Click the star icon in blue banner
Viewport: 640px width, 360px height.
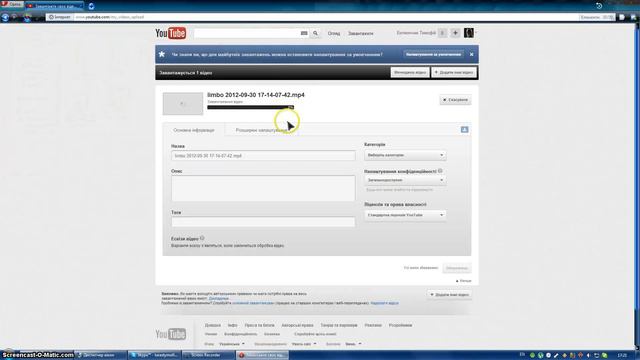[162, 54]
